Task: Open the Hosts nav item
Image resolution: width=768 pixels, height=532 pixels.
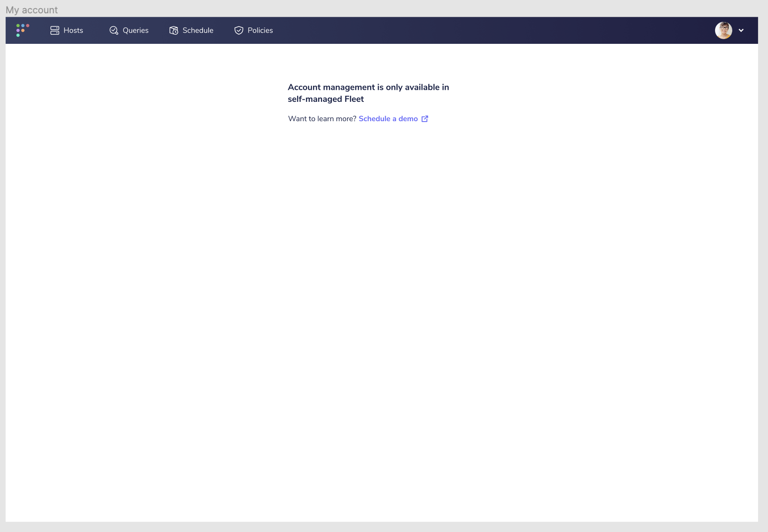Action: (x=67, y=30)
